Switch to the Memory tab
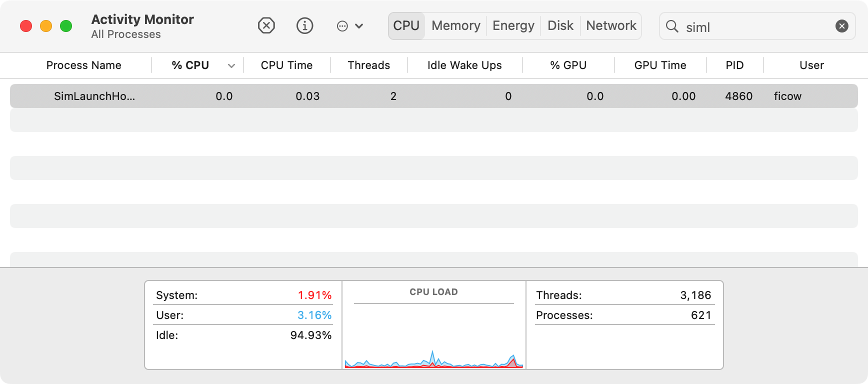Screen dimensions: 868x384 pyautogui.click(x=455, y=26)
